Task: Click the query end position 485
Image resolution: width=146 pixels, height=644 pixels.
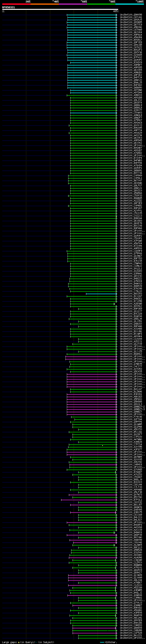Action: pyautogui.click(x=115, y=11)
